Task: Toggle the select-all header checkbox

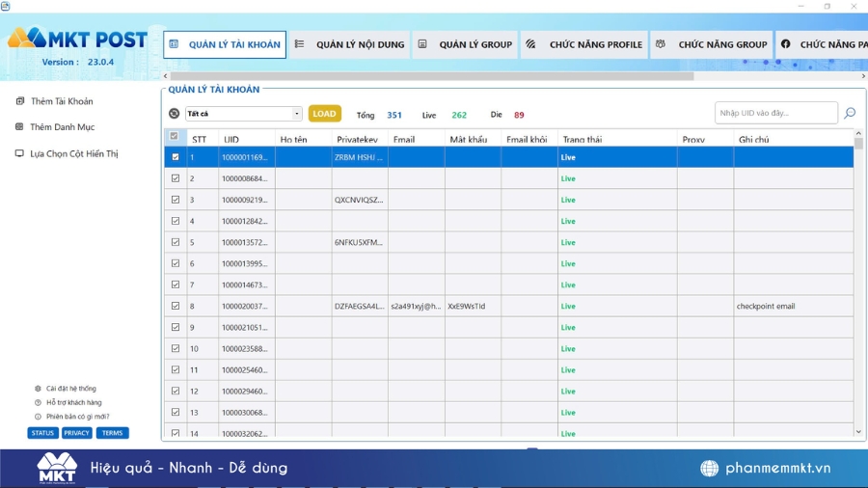Action: 175,136
